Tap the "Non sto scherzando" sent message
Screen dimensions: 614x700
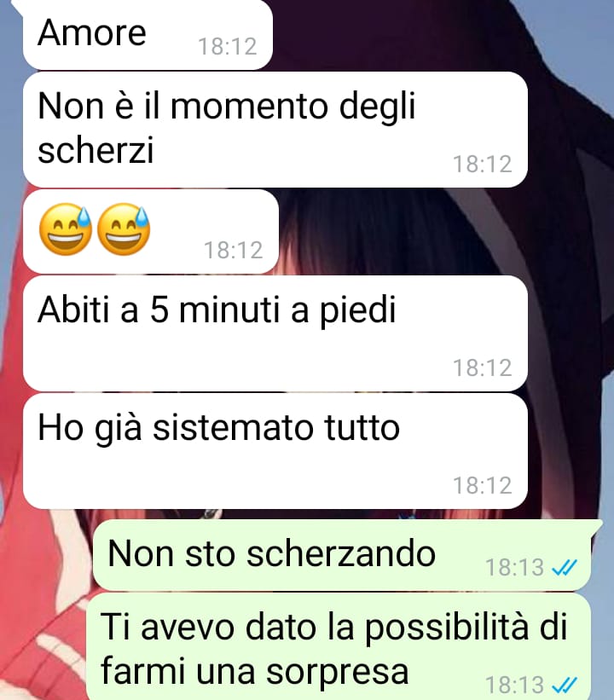(x=342, y=555)
